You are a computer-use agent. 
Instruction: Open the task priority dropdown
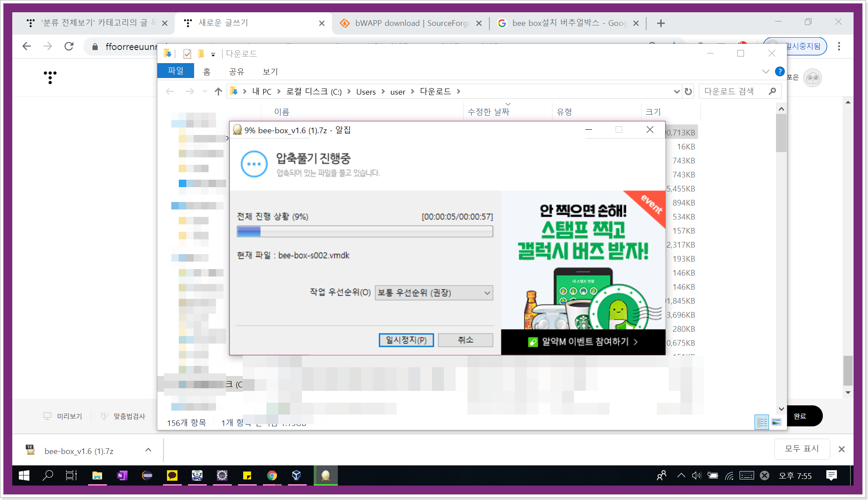pos(434,293)
